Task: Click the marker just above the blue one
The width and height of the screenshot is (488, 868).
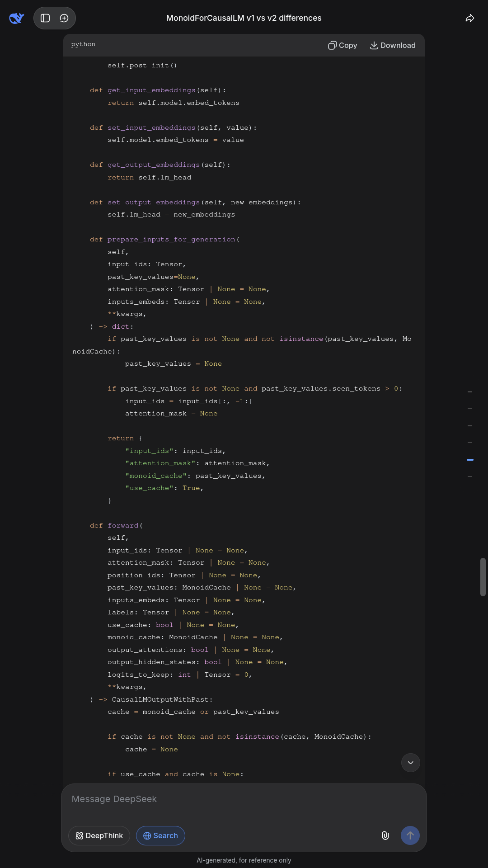Action: point(470,443)
